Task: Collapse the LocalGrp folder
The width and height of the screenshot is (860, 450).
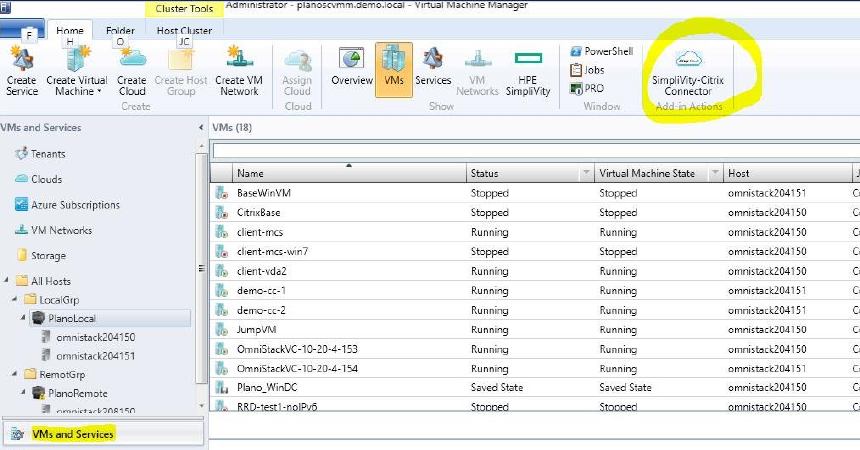Action: [x=15, y=300]
